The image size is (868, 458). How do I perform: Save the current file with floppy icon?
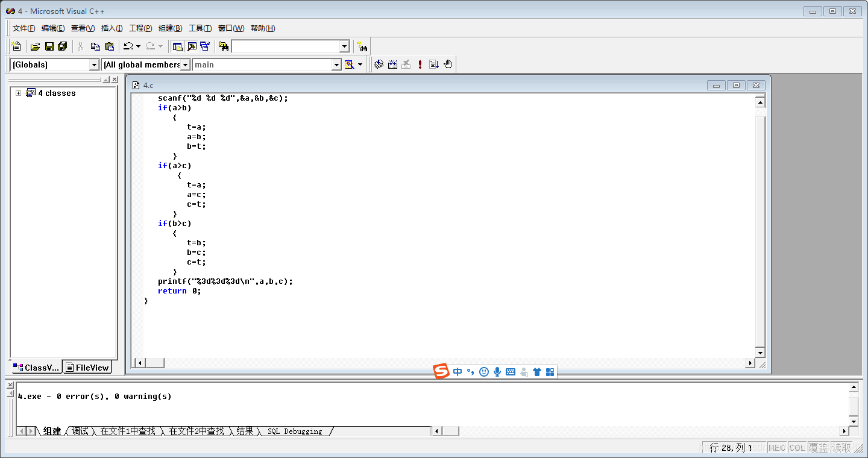pos(49,46)
